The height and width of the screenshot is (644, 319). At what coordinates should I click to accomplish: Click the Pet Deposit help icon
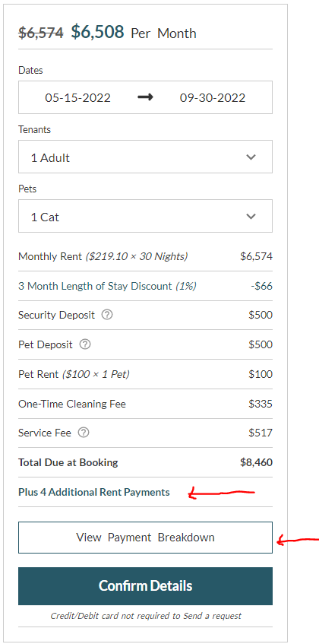(85, 344)
